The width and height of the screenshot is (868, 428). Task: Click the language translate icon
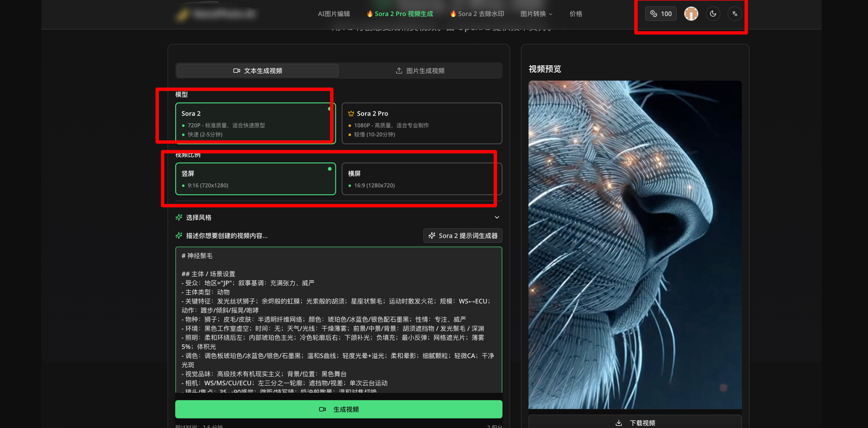pyautogui.click(x=734, y=14)
